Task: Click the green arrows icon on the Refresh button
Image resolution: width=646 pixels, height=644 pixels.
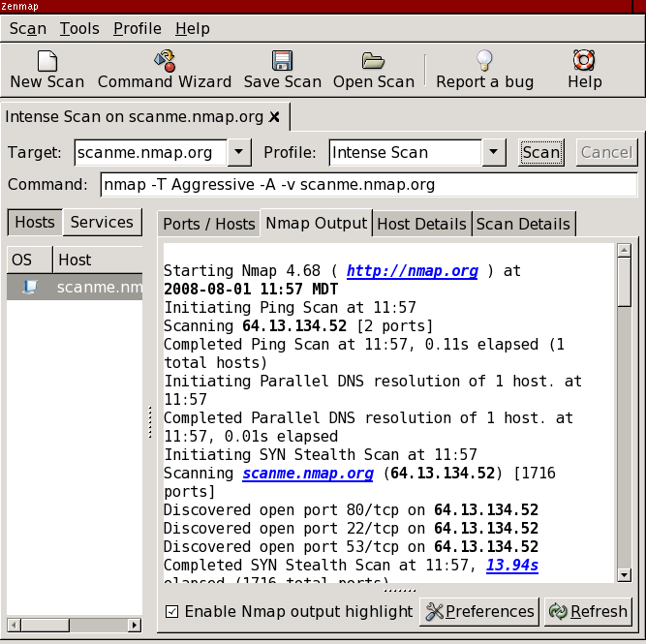Action: (x=558, y=611)
